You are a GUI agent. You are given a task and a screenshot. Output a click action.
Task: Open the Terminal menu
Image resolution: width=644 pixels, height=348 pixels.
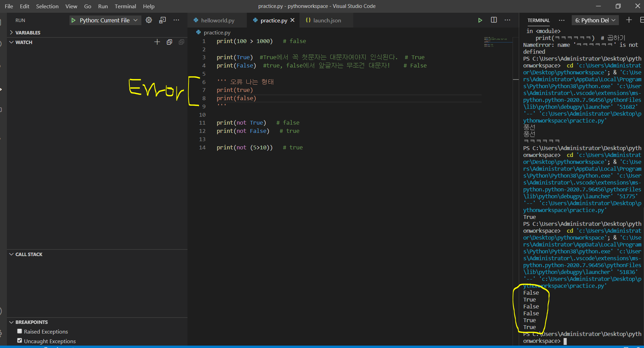(125, 6)
